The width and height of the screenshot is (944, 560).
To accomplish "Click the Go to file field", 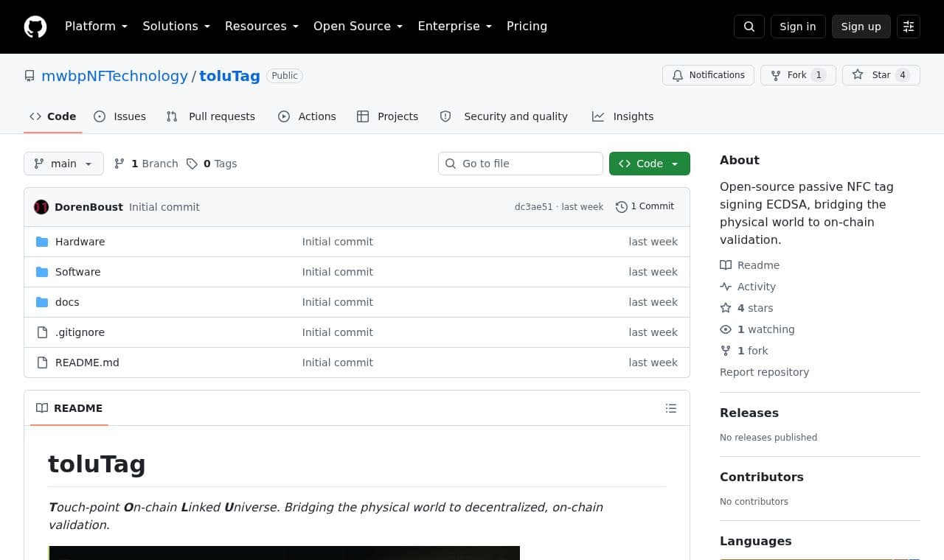I will tap(521, 164).
